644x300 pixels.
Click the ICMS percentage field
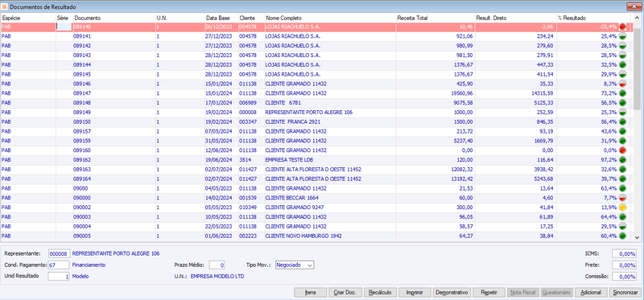[625, 253]
